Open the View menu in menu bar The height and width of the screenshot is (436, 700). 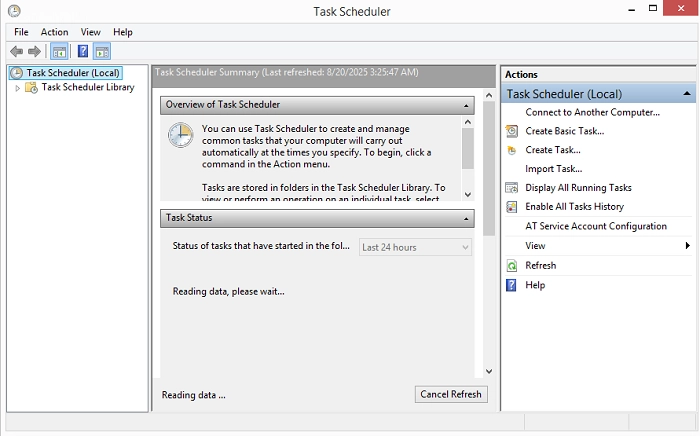90,32
